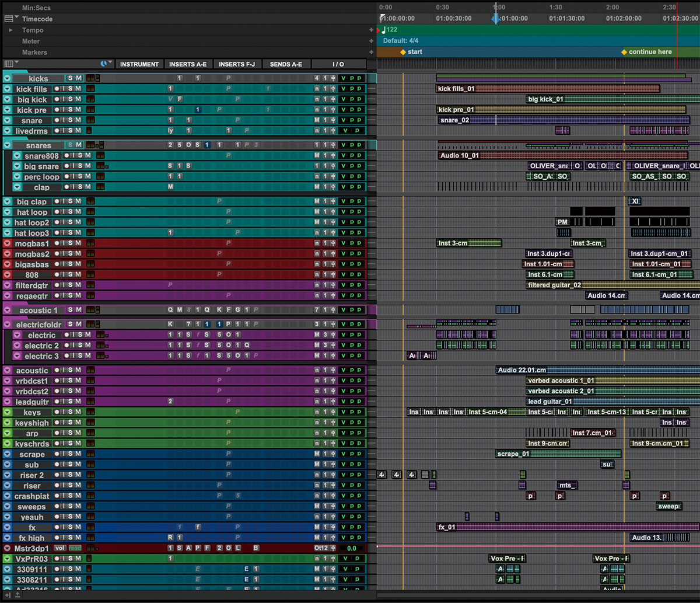Open the Mstr3dp1 track options dropdown arrow
This screenshot has height=603, width=700.
click(7, 548)
